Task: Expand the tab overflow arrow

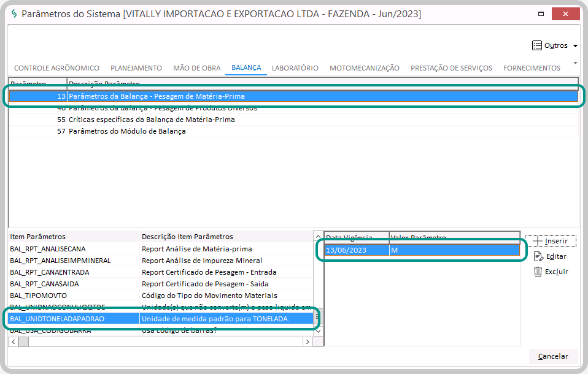Action: (x=575, y=63)
